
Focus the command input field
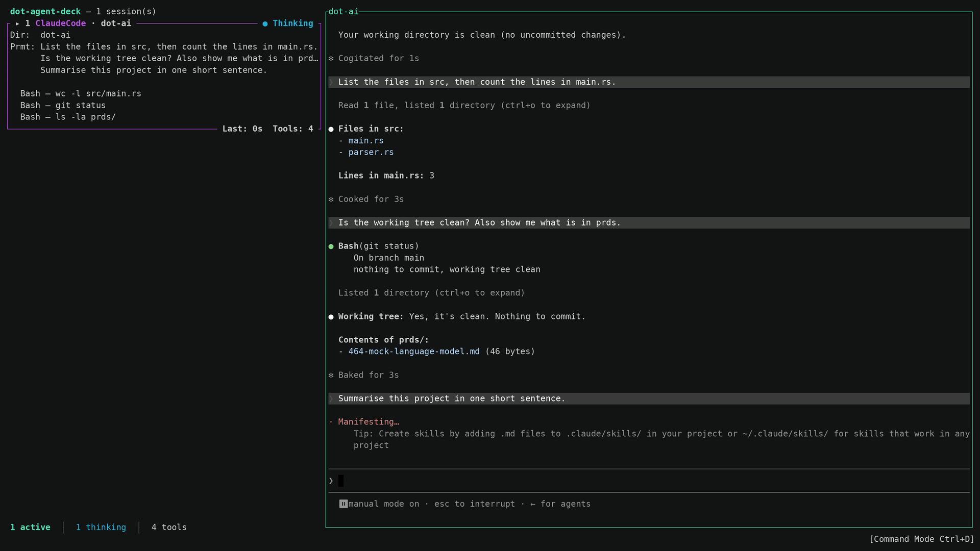pyautogui.click(x=649, y=481)
